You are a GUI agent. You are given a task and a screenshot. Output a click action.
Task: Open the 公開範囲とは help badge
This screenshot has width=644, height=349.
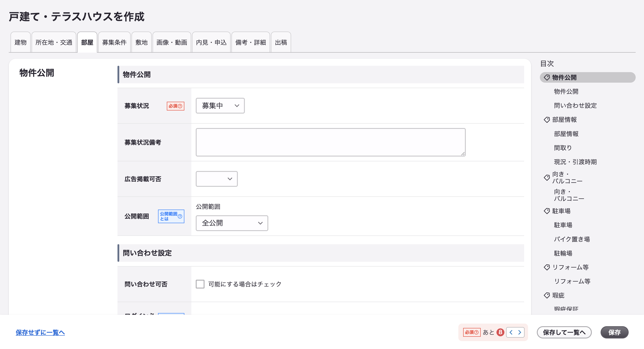[x=171, y=216]
